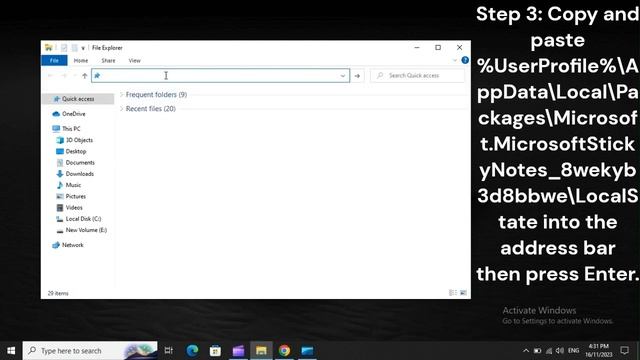Open the volume control in the tray
The width and height of the screenshot is (640, 360).
click(560, 351)
